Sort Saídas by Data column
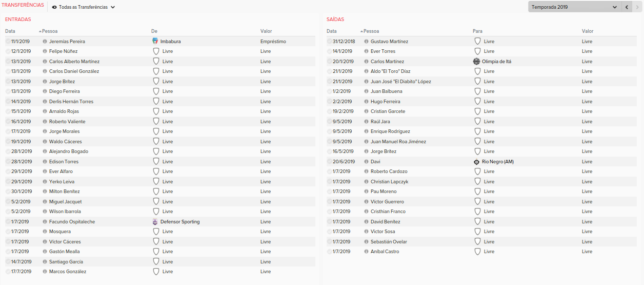This screenshot has width=644, height=285. coord(332,31)
